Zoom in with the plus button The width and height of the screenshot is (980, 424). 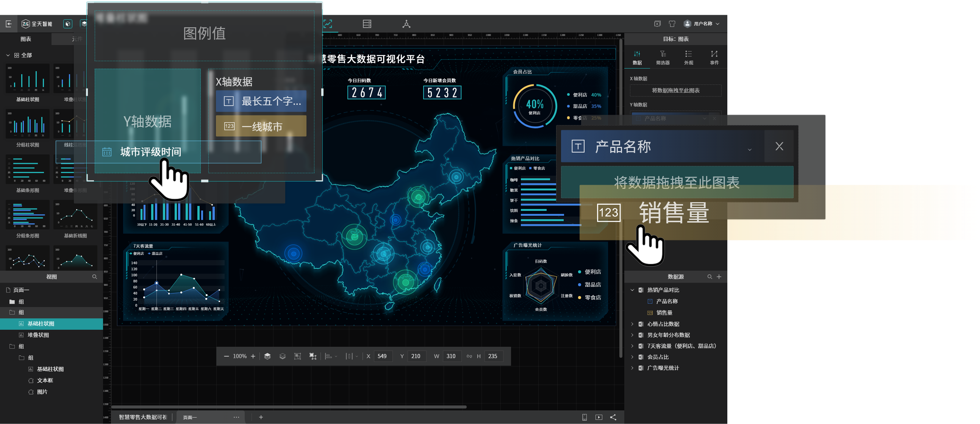coord(253,356)
